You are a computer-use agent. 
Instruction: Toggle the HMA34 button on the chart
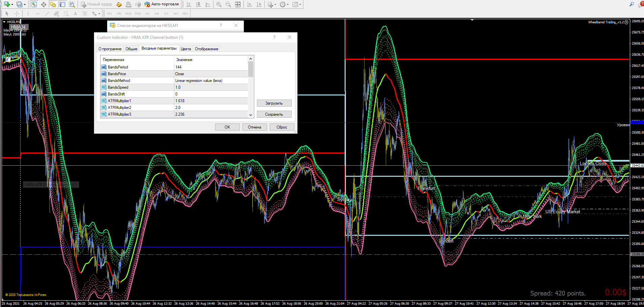(18, 27)
